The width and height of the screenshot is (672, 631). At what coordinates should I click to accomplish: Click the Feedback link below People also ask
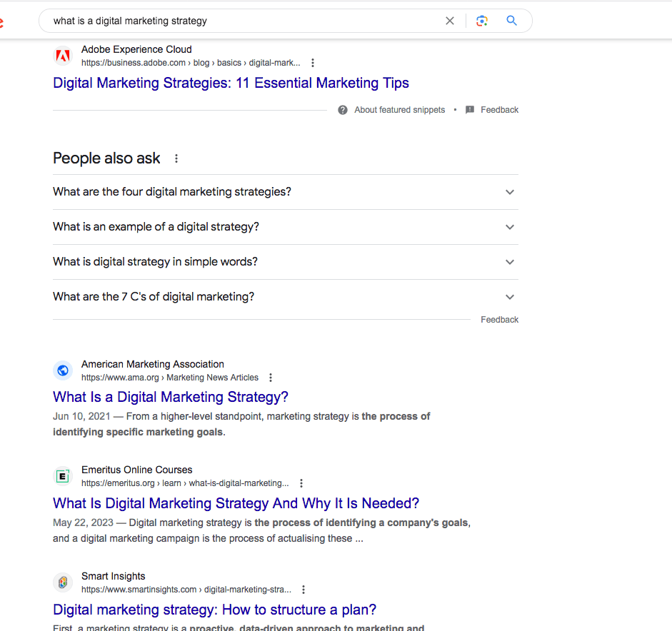(x=499, y=319)
